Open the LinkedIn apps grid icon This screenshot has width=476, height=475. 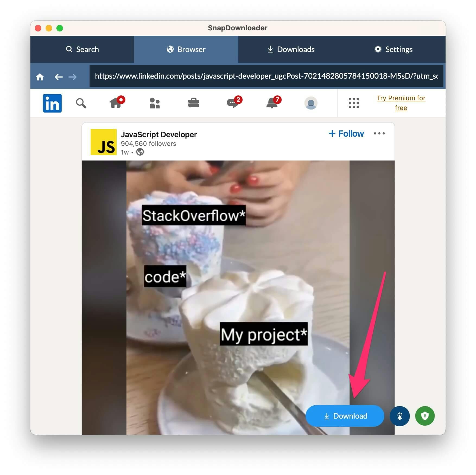354,103
